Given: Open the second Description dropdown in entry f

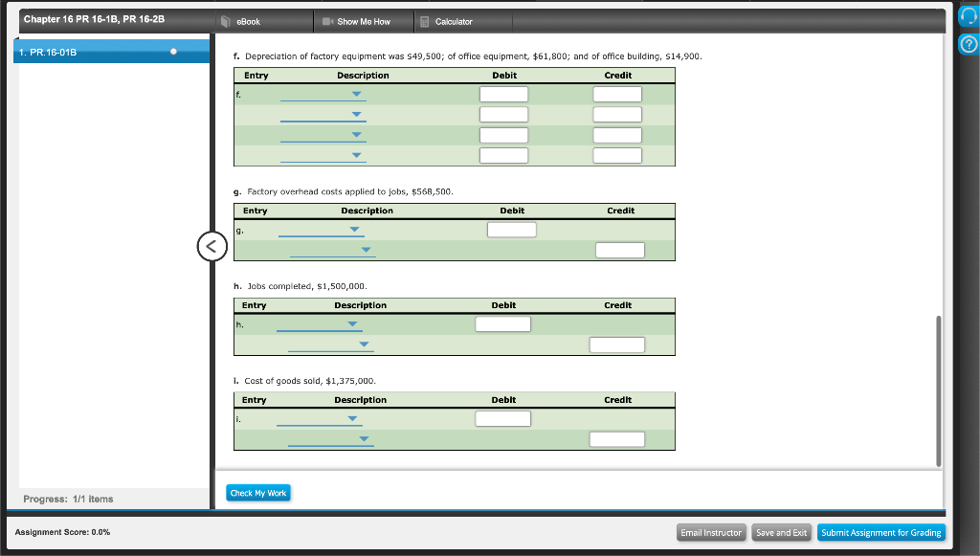Looking at the screenshot, I should (x=354, y=115).
